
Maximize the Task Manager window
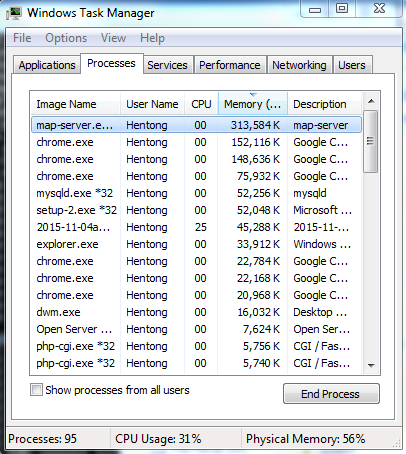pos(342,9)
